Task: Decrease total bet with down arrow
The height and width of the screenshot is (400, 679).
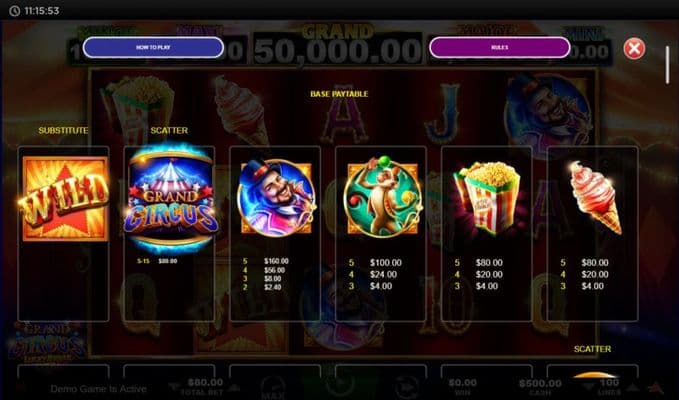Action: coord(174,387)
